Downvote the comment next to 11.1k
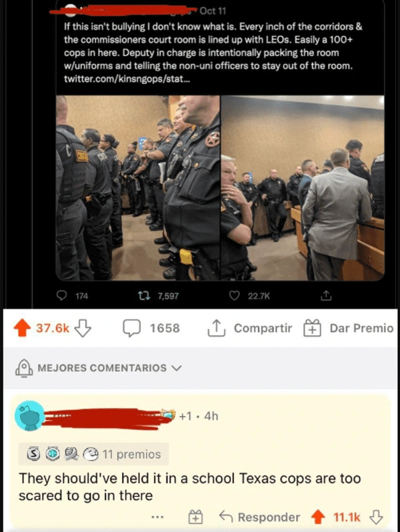Viewport: 400px width, 532px height. point(376,517)
